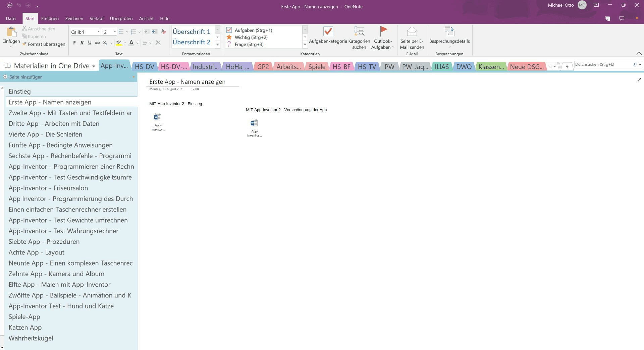Toggle underline formatting
The image size is (644, 350).
point(89,43)
